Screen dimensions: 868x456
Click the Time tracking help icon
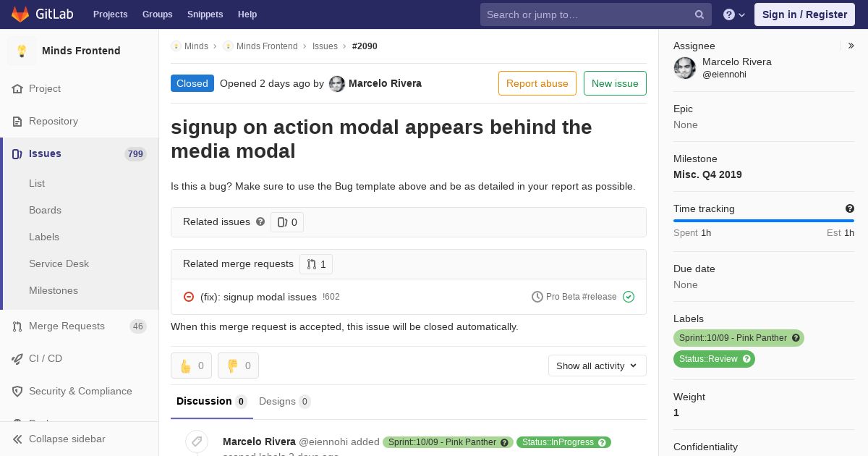[850, 208]
